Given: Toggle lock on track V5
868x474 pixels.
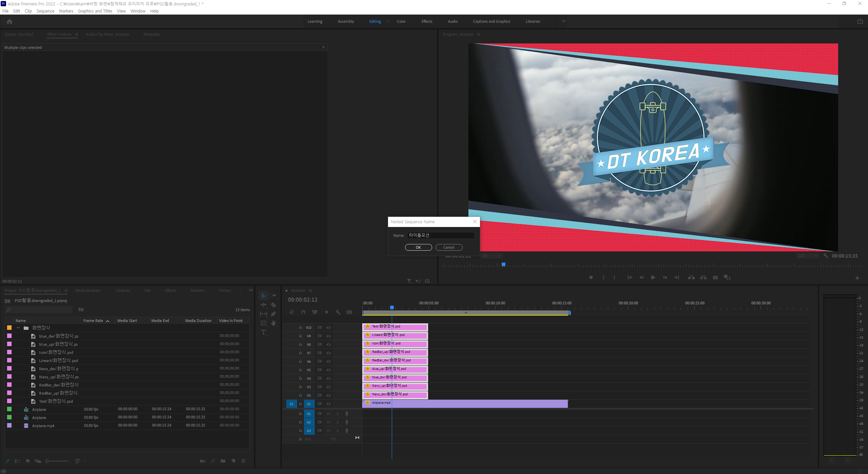Looking at the screenshot, I should [x=301, y=370].
